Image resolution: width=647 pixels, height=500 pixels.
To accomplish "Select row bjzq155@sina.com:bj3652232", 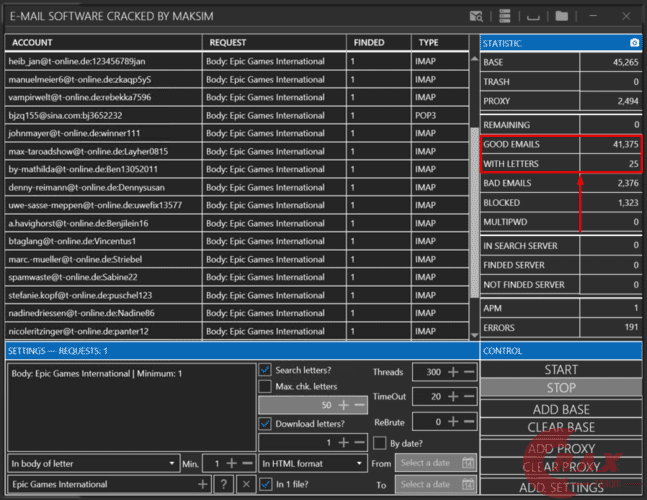I will (x=237, y=115).
